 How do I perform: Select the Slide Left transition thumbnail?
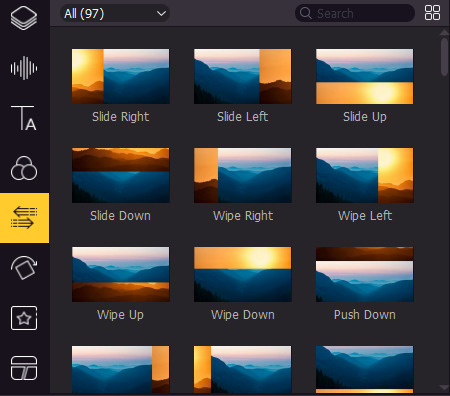click(x=242, y=76)
